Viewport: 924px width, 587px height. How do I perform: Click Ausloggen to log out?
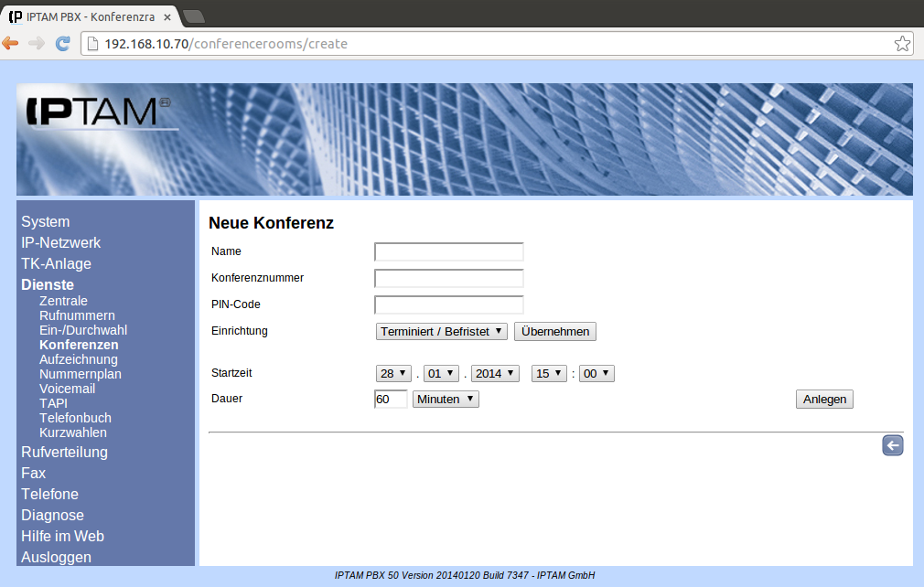pos(56,557)
